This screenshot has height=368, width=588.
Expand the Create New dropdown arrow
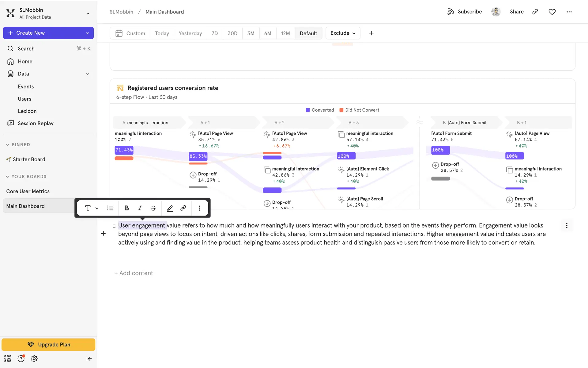coord(88,33)
